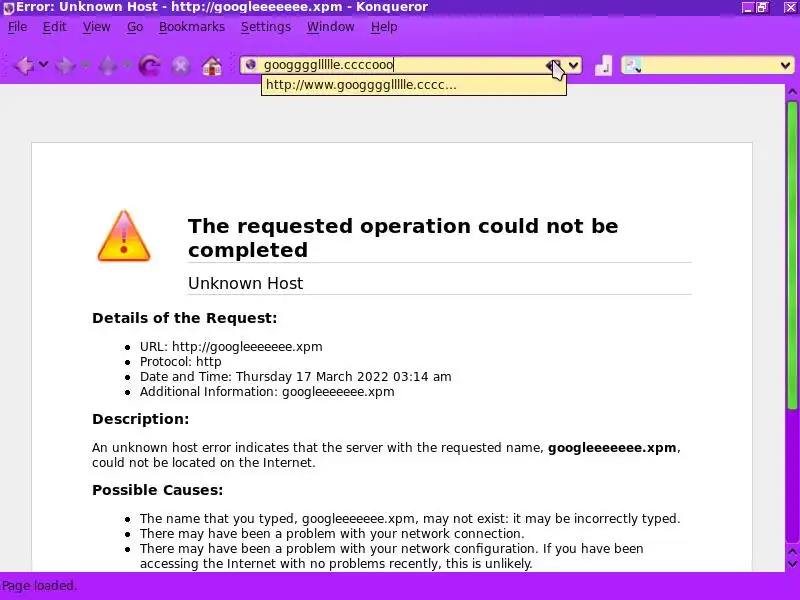Close the Konqueror window

(x=790, y=7)
